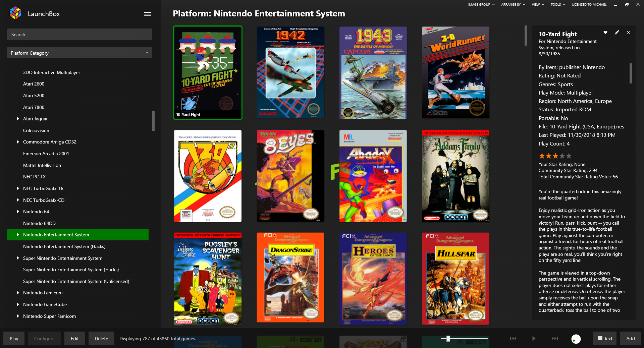Expand the Atari Jaguar tree node
The height and width of the screenshot is (348, 644).
18,119
